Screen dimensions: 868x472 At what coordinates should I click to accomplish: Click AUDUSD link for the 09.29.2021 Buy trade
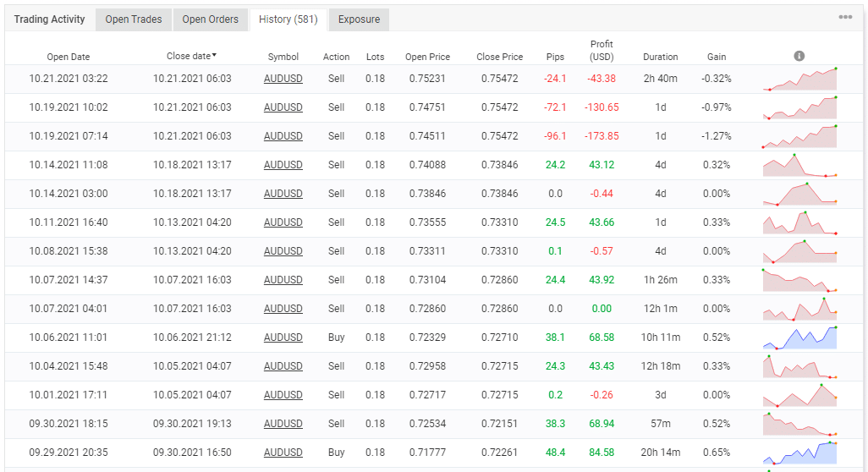pos(283,453)
